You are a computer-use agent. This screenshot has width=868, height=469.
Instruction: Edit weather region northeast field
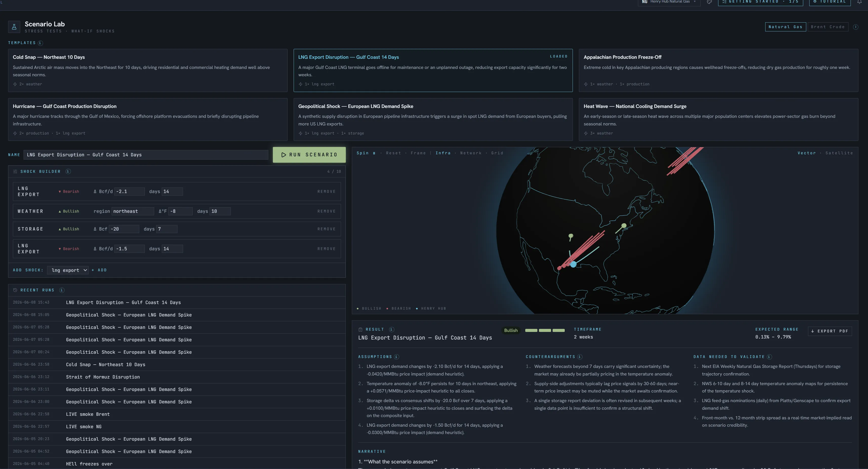click(133, 211)
